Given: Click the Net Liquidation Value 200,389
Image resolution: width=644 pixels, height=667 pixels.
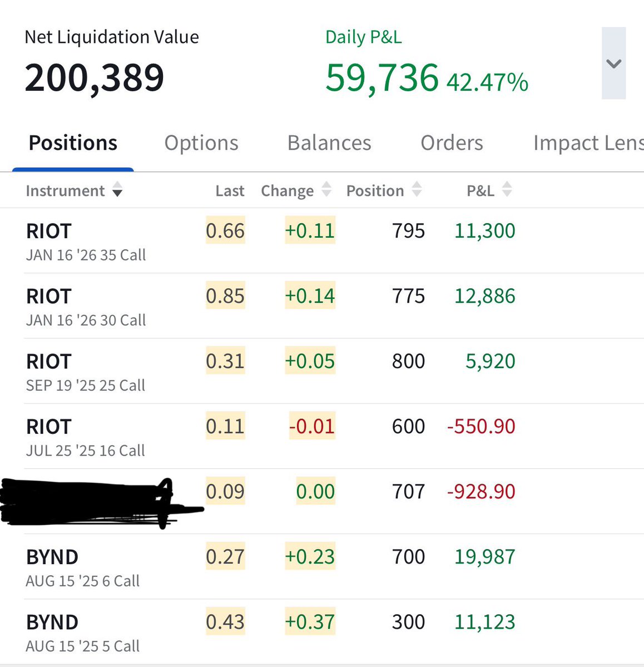Looking at the screenshot, I should coord(95,78).
